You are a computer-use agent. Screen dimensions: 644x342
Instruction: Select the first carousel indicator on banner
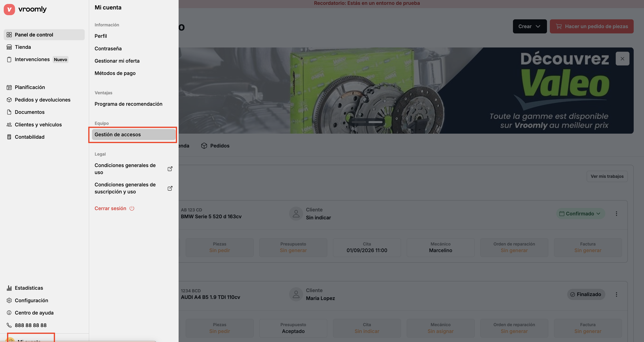358,122
